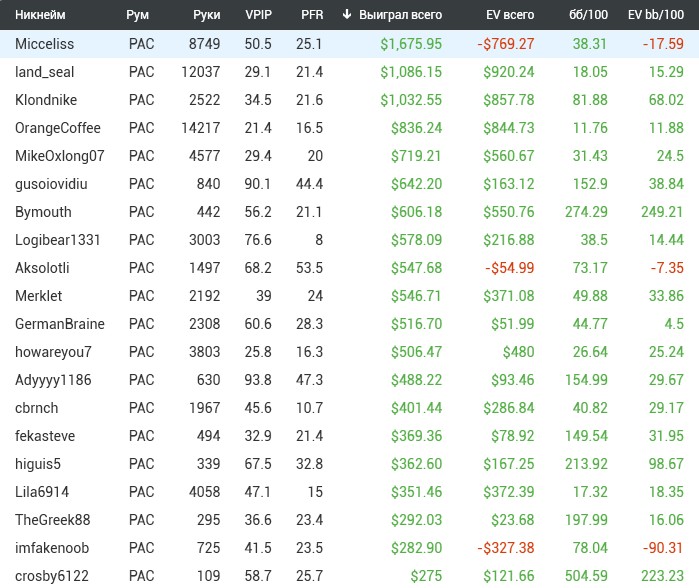Viewport: 699px width, 588px height.
Task: Click crosby6122 бб/100 value 504.59
Action: 586,576
